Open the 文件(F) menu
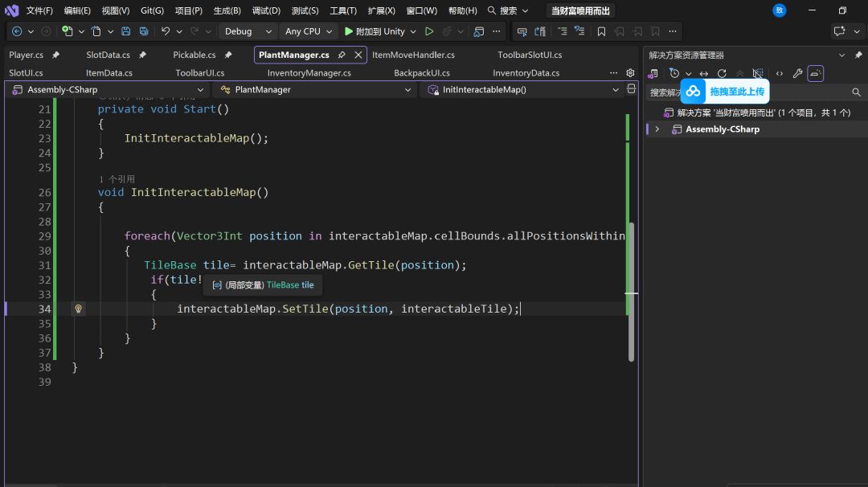868x487 pixels. (x=39, y=10)
